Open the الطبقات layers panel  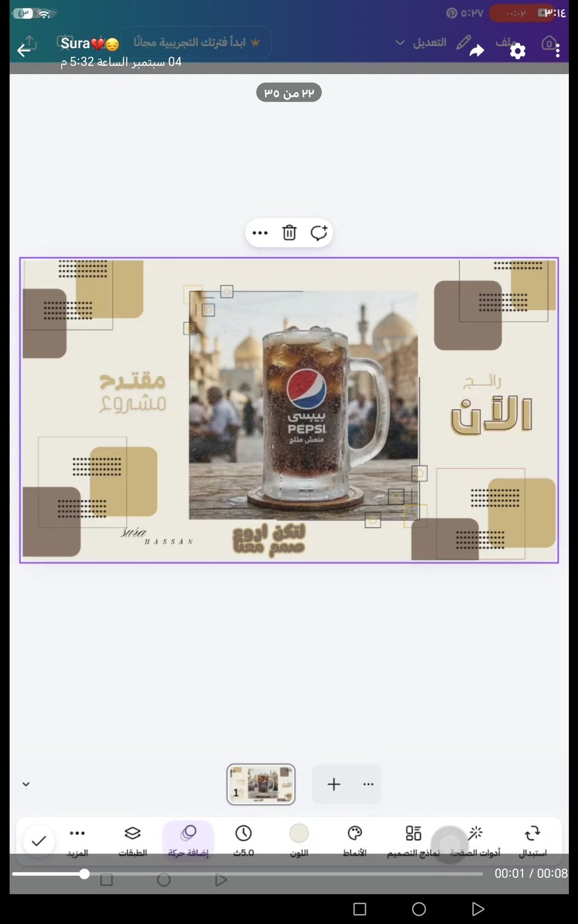point(132,841)
